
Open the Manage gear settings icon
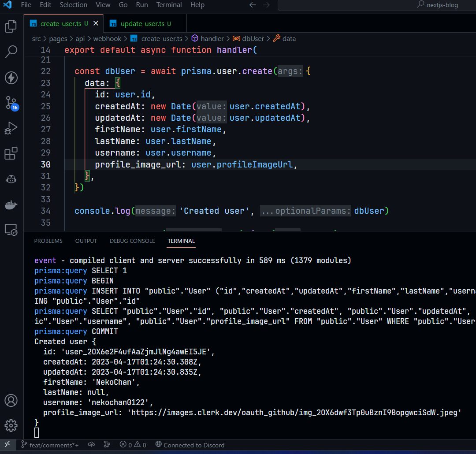pos(11,425)
